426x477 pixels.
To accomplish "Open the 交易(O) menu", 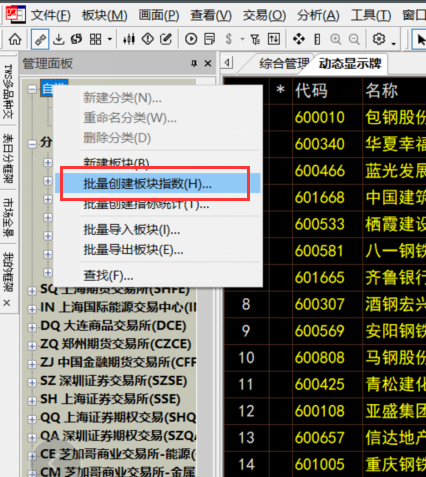I will tap(264, 15).
